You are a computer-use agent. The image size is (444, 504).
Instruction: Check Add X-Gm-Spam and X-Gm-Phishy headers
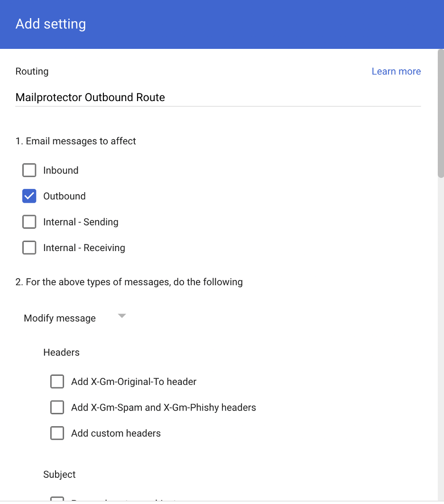click(x=57, y=407)
